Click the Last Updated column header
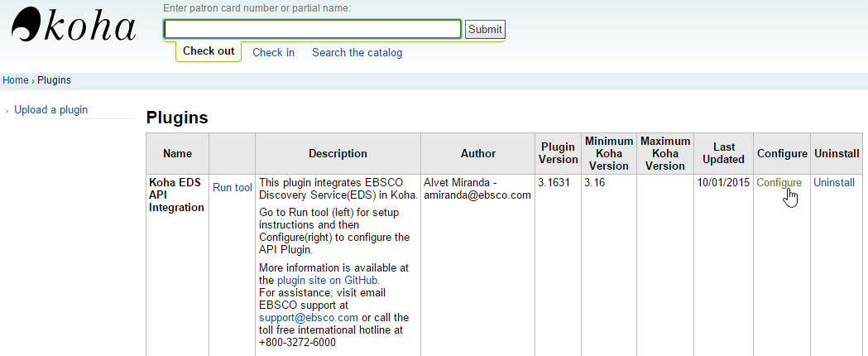The height and width of the screenshot is (356, 868). click(723, 153)
